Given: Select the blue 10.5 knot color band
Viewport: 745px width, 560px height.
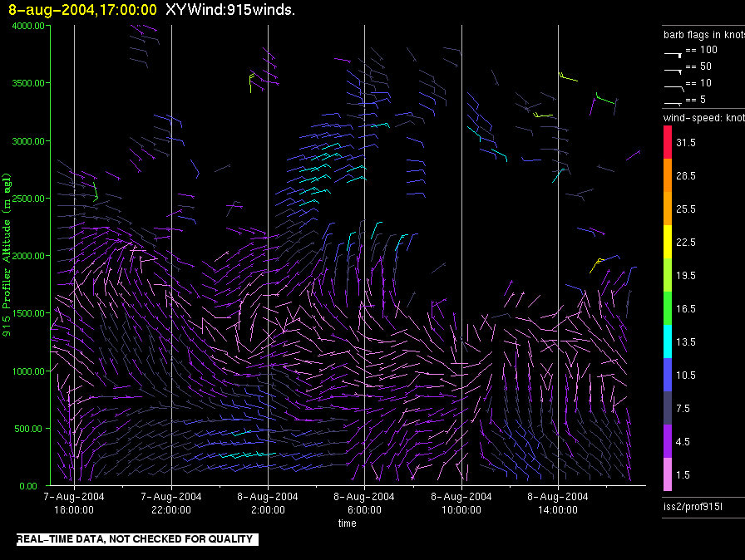Looking at the screenshot, I should click(x=668, y=375).
